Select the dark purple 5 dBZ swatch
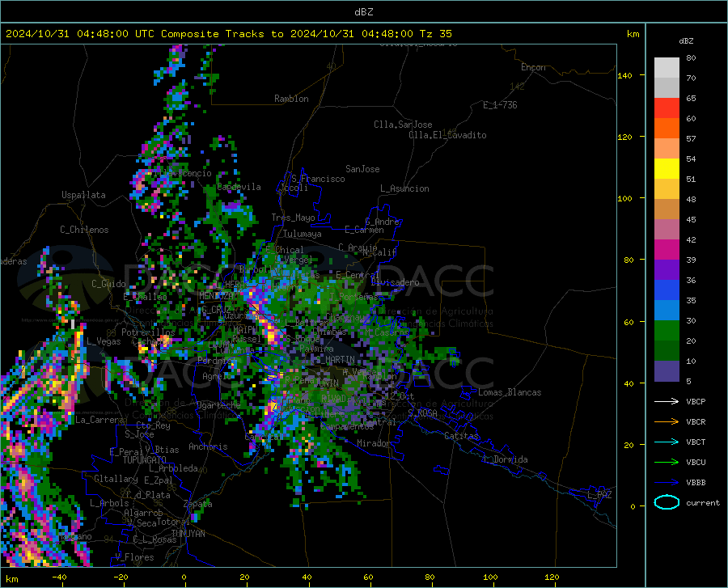This screenshot has height=588, width=728. tap(667, 371)
